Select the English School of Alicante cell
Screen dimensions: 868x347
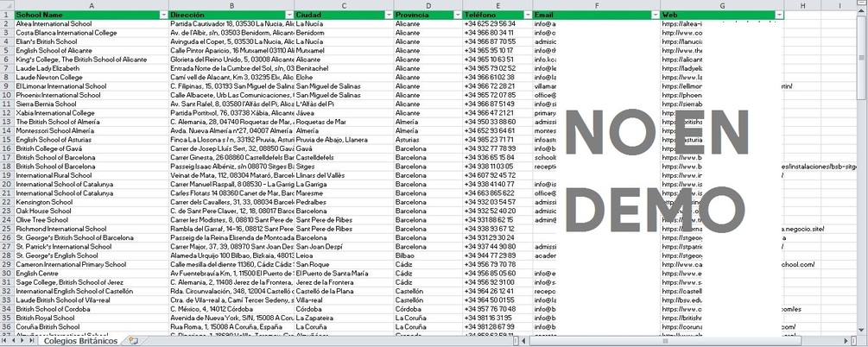pos(92,50)
